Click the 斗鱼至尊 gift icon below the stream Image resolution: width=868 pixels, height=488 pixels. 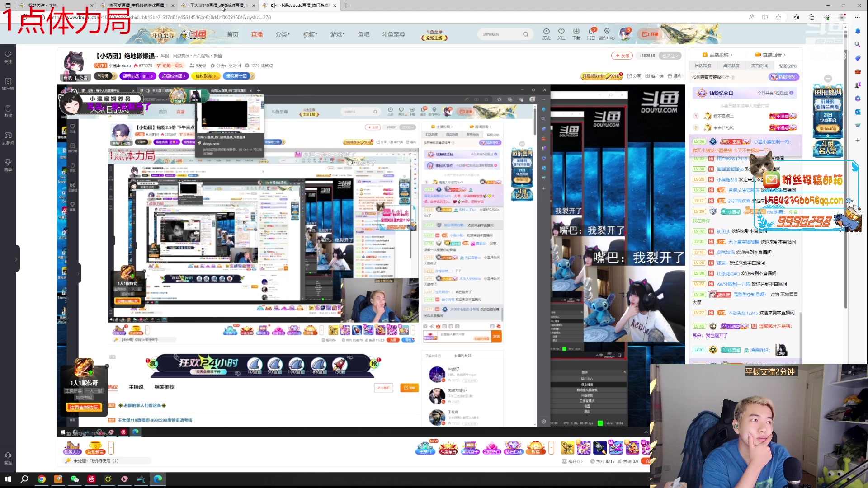[x=448, y=448]
